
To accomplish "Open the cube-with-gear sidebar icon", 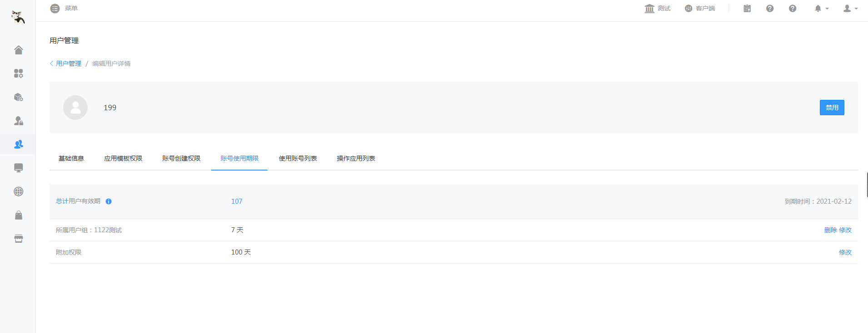I will (18, 97).
